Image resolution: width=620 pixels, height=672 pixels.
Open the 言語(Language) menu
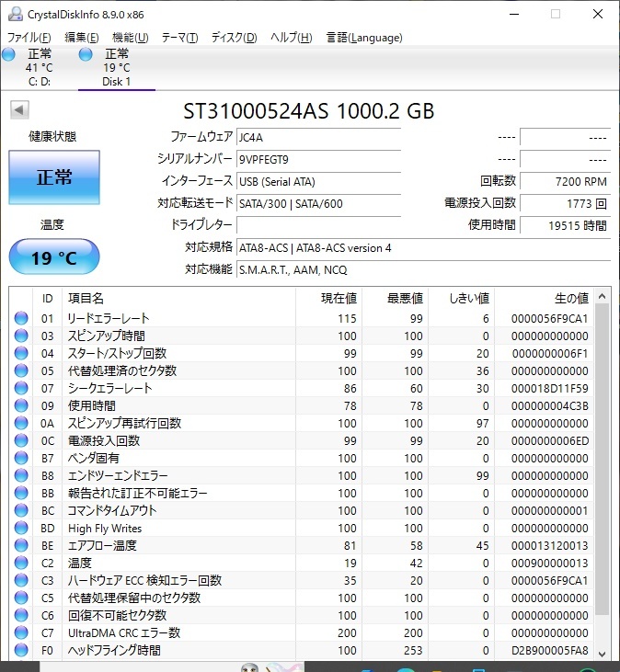(x=364, y=38)
